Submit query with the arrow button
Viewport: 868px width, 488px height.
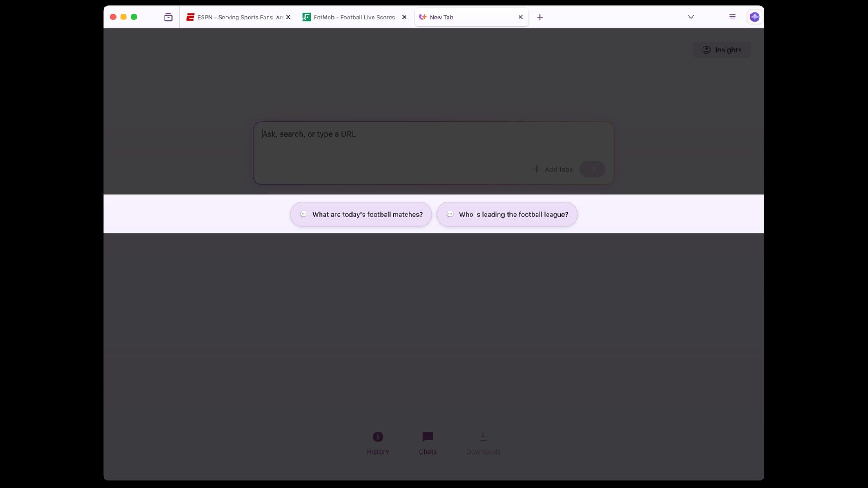pyautogui.click(x=592, y=169)
